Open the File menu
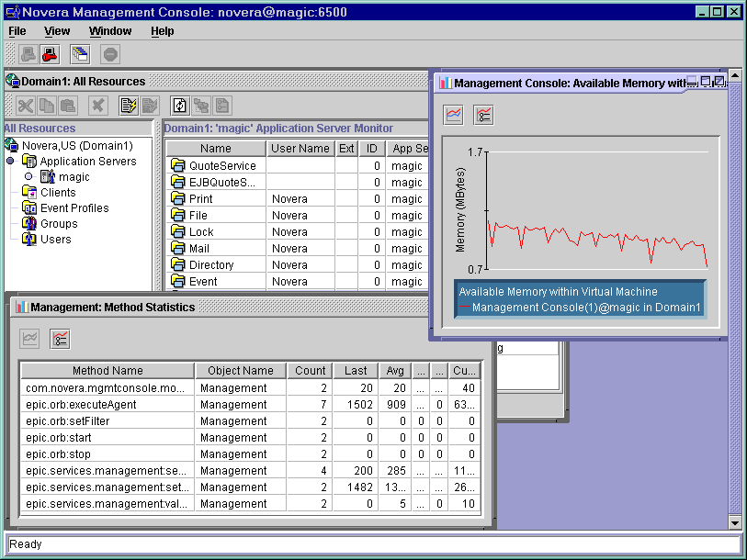The width and height of the screenshot is (747, 560). click(x=17, y=31)
